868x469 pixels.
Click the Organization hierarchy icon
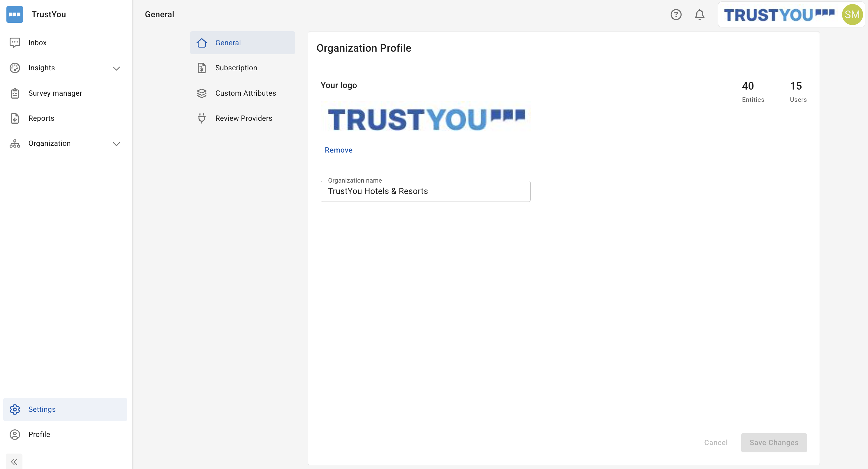(x=15, y=143)
